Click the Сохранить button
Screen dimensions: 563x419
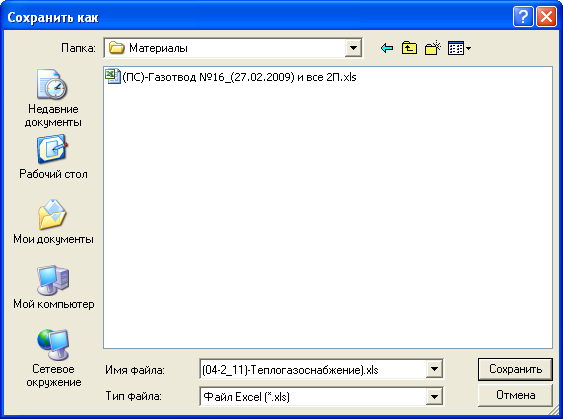[515, 369]
